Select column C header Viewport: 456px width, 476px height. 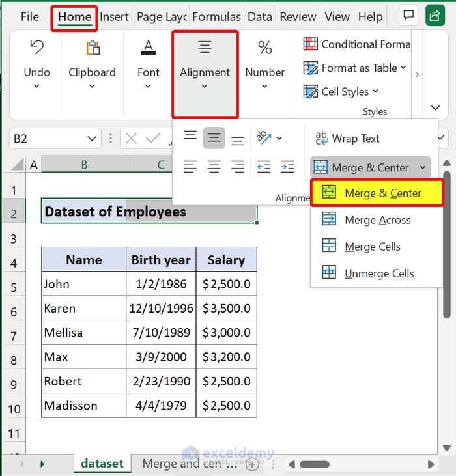[x=161, y=165]
